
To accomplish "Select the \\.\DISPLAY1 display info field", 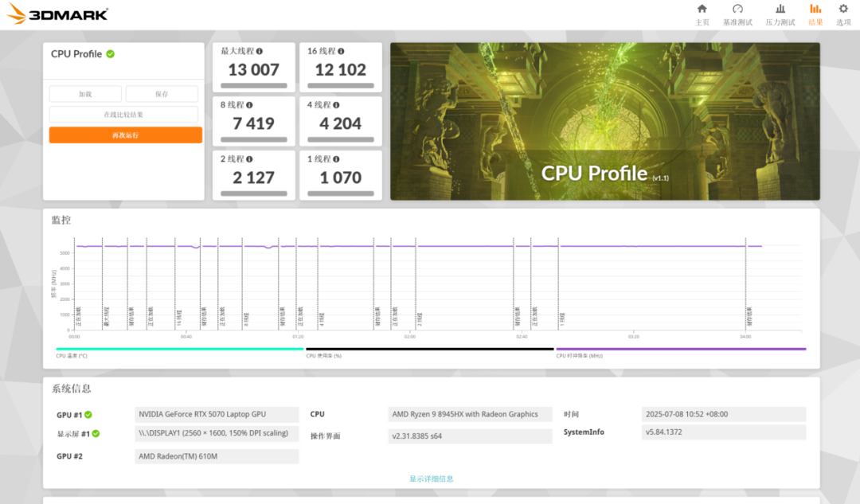I will tap(217, 433).
